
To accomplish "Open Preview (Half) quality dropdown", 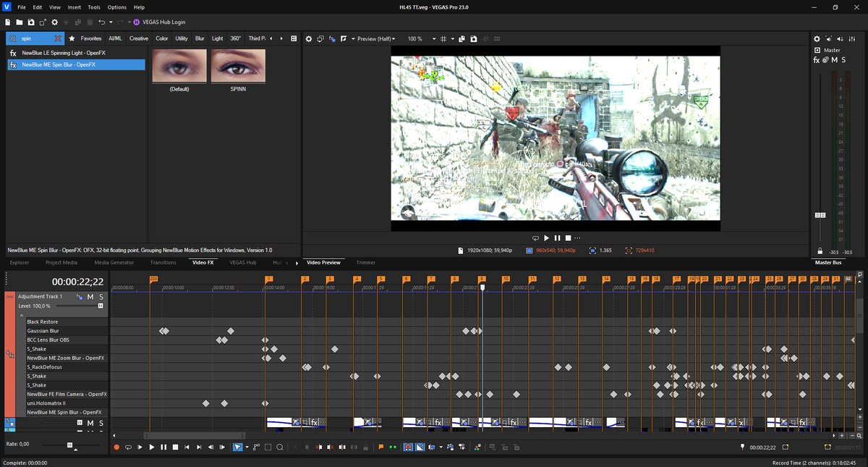I will coord(376,38).
